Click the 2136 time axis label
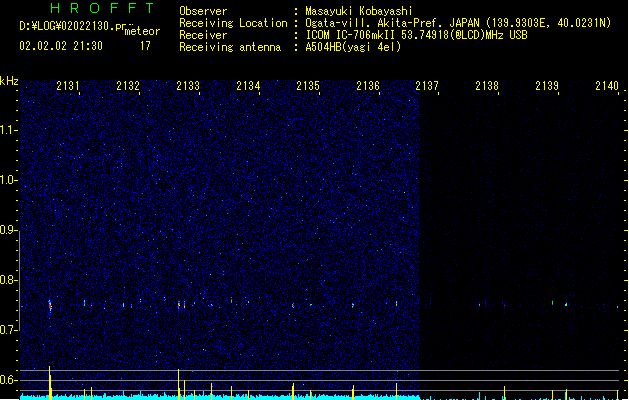The height and width of the screenshot is (400, 629). pyautogui.click(x=368, y=86)
